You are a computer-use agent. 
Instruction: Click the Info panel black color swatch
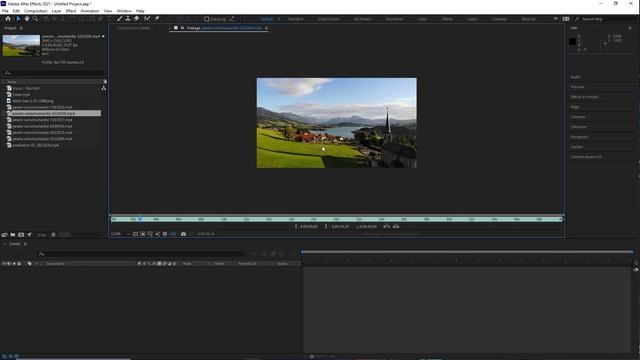pos(573,41)
